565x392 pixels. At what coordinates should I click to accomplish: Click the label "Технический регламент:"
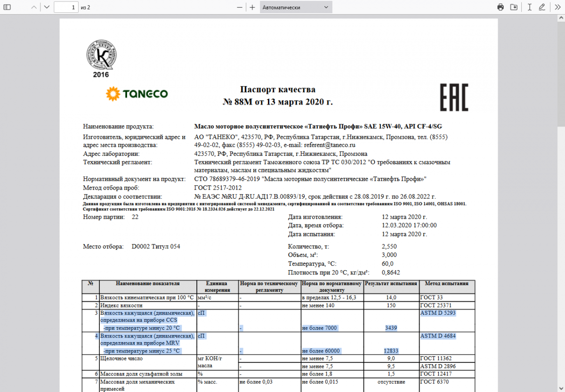coord(118,162)
